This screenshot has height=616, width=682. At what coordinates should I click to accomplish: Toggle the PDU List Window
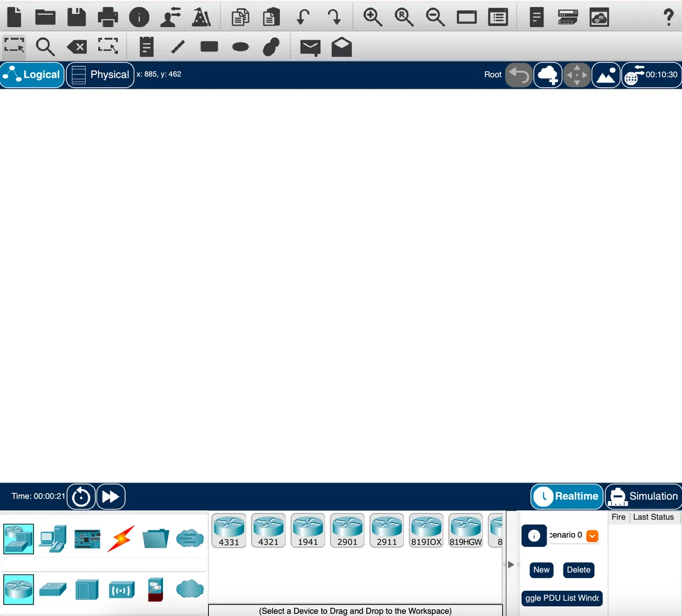coord(562,598)
